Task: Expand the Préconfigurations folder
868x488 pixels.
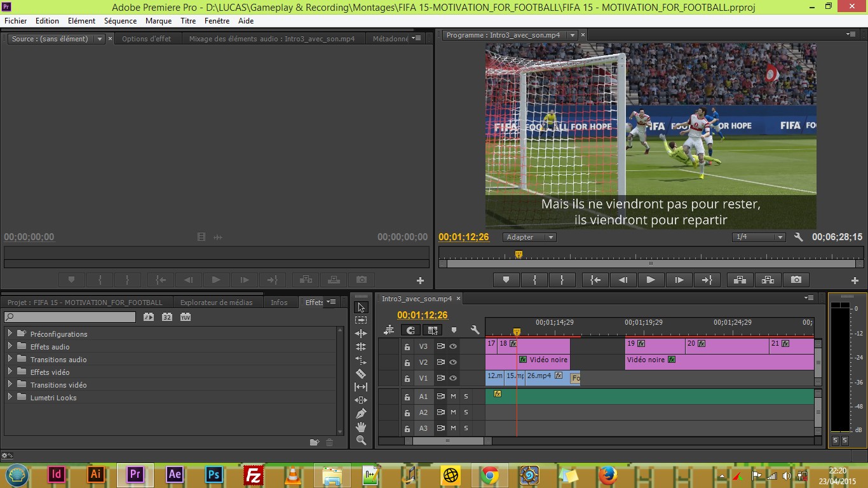Action: point(10,333)
